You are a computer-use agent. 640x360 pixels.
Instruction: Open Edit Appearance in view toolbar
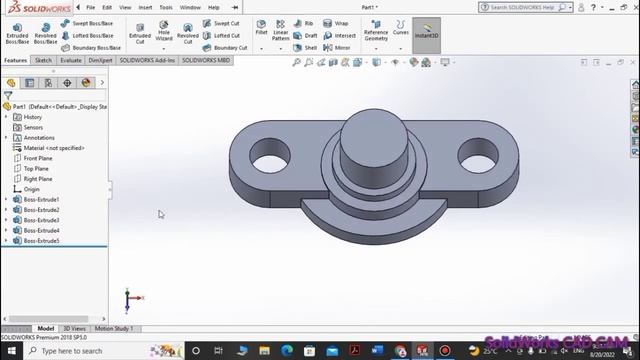tap(413, 62)
